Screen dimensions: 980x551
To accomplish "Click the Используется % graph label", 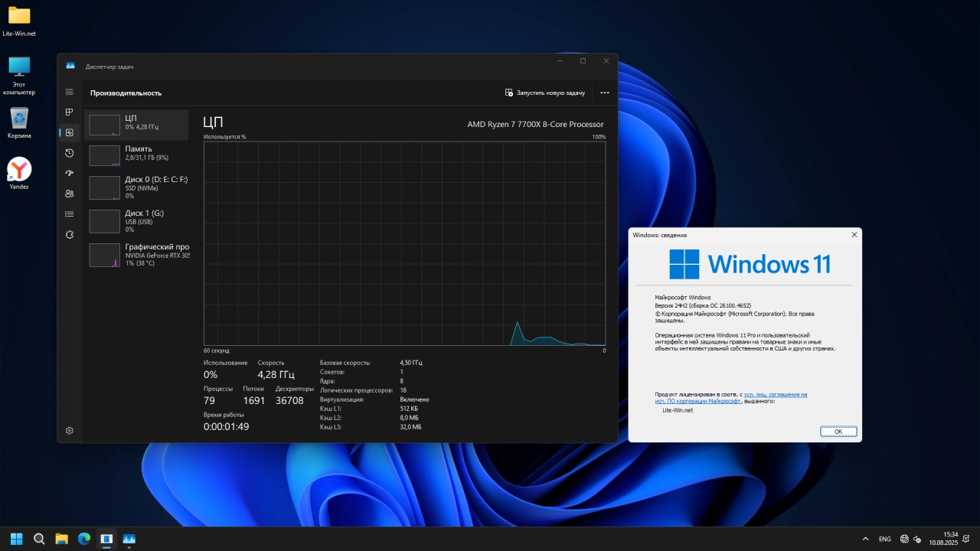I will point(225,137).
